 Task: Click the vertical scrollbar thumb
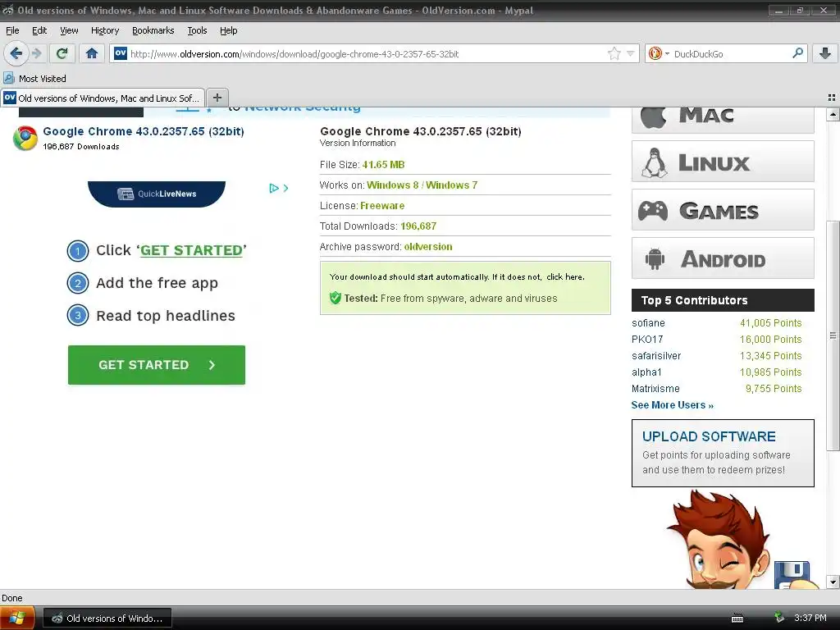pos(833,336)
